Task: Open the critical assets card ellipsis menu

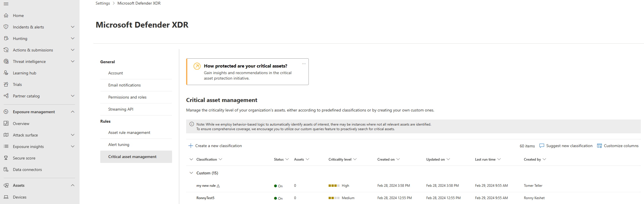Action: point(304,64)
